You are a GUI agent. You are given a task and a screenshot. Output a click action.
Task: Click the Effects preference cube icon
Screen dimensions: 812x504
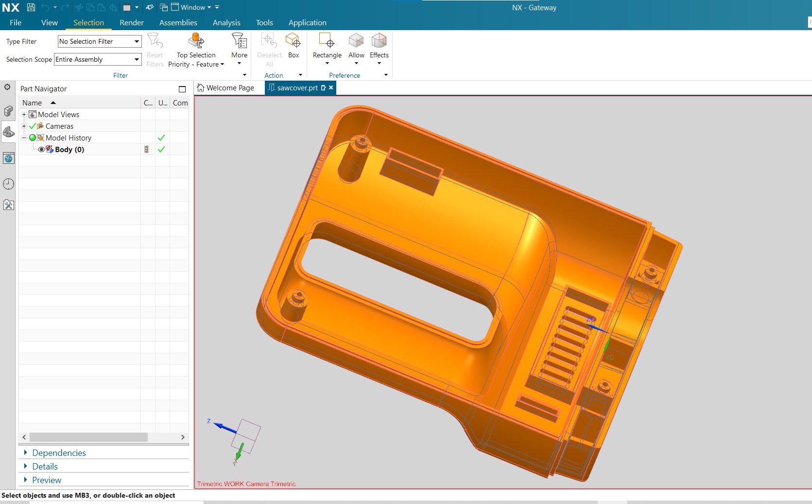379,40
